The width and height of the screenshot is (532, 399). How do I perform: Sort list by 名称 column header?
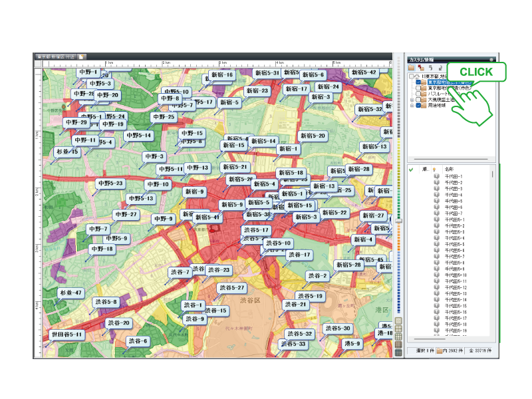point(450,169)
